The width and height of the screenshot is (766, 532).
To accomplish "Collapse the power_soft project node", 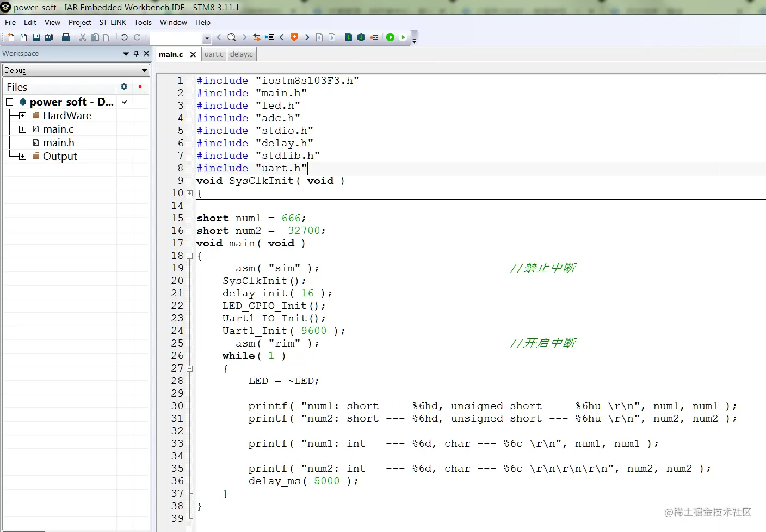I will click(10, 102).
